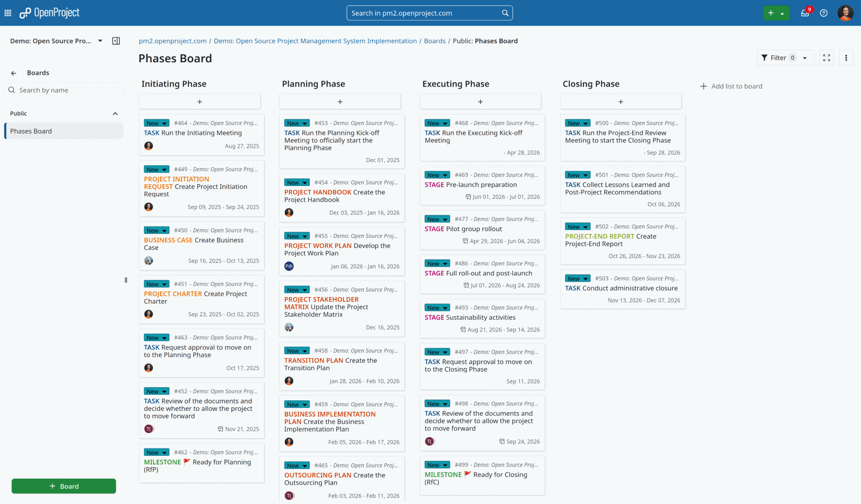
Task: Click Add list to board
Action: coord(731,86)
